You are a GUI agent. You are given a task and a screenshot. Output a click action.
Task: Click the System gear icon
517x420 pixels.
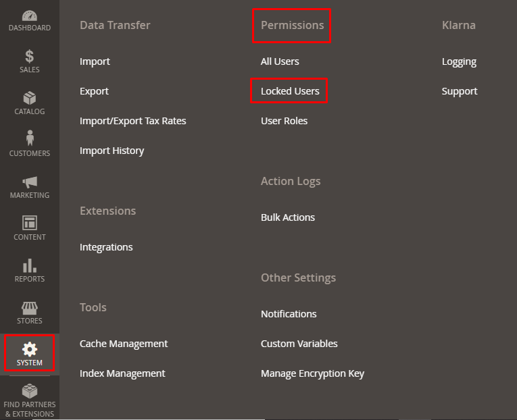(30, 349)
